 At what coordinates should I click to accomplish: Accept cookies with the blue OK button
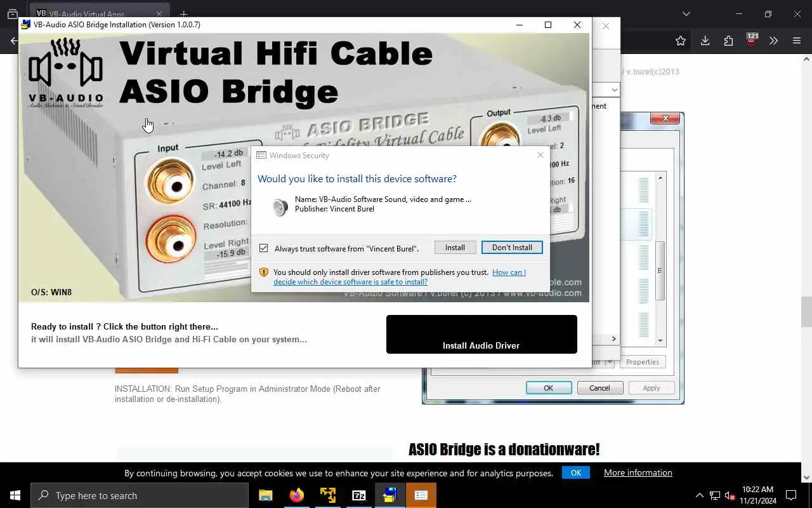576,472
